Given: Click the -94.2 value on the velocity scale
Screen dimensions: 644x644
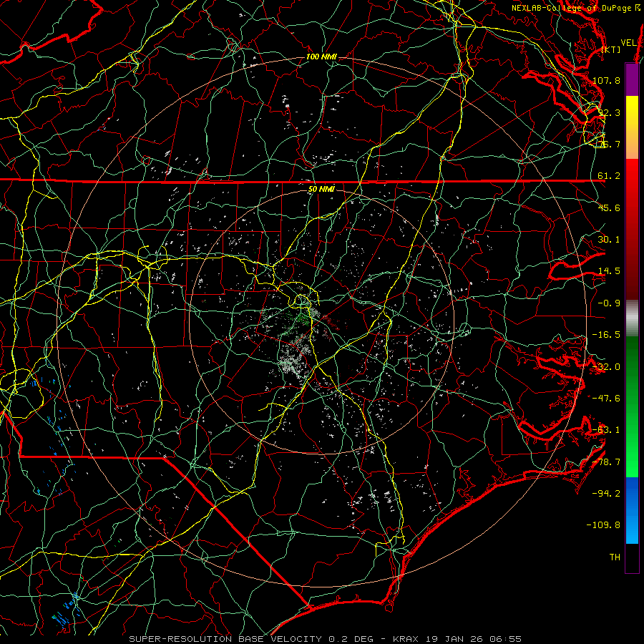Looking at the screenshot, I should pos(606,493).
